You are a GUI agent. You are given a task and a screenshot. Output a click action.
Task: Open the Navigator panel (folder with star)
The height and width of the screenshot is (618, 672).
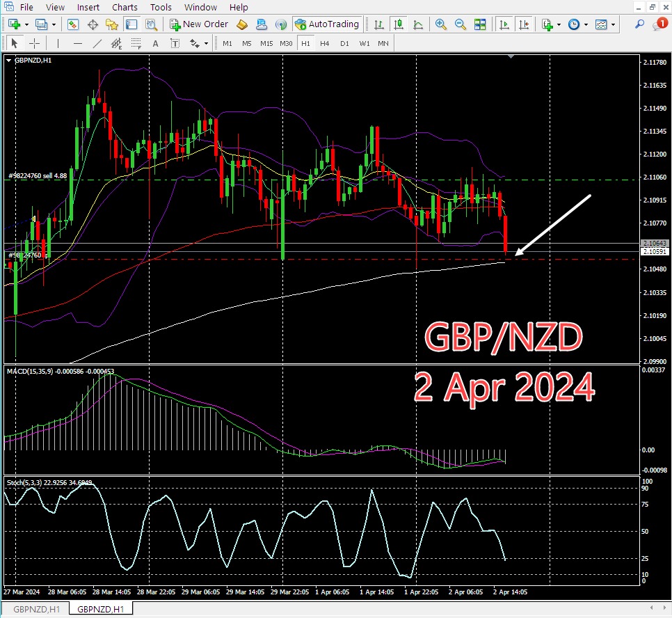click(112, 24)
